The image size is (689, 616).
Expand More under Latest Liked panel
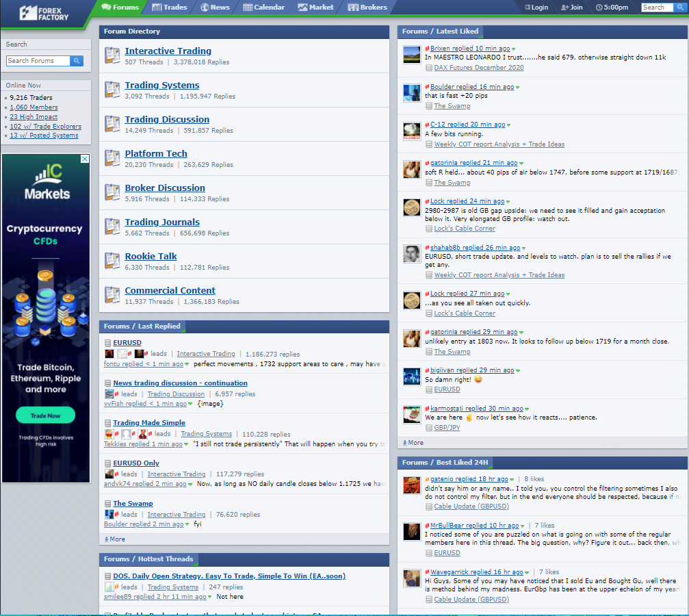[x=413, y=443]
